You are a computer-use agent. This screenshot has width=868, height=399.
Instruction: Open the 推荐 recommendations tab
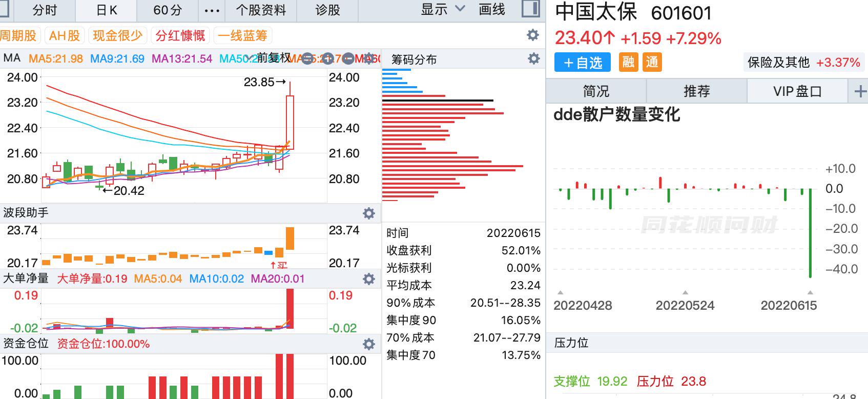tap(697, 91)
